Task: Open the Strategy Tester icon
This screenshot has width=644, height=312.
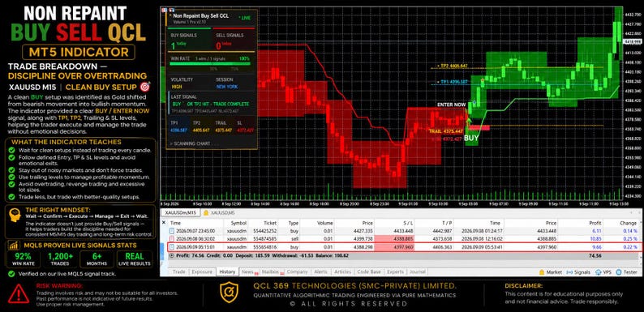Action: click(x=619, y=272)
